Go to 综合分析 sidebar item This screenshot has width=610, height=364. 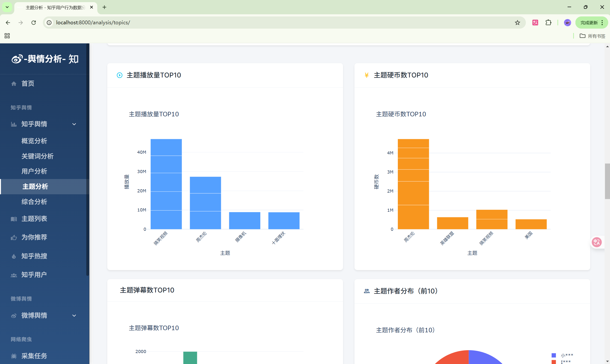(34, 202)
